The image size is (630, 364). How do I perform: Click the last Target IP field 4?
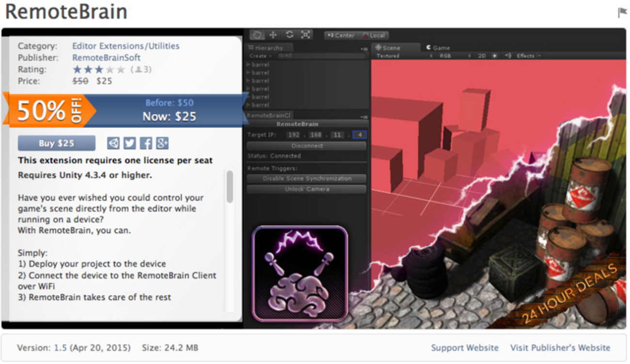360,135
